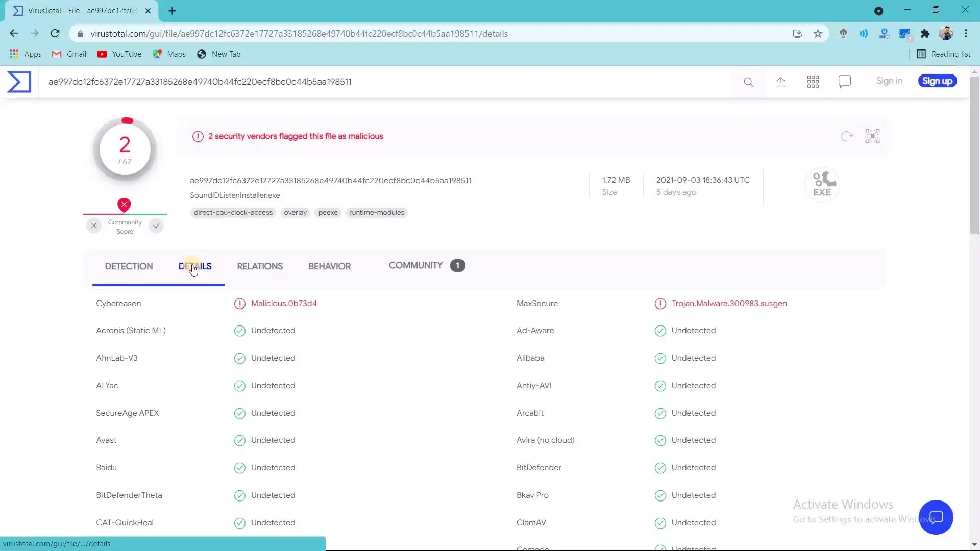Click the reanalyze refresh icon

coord(847,136)
